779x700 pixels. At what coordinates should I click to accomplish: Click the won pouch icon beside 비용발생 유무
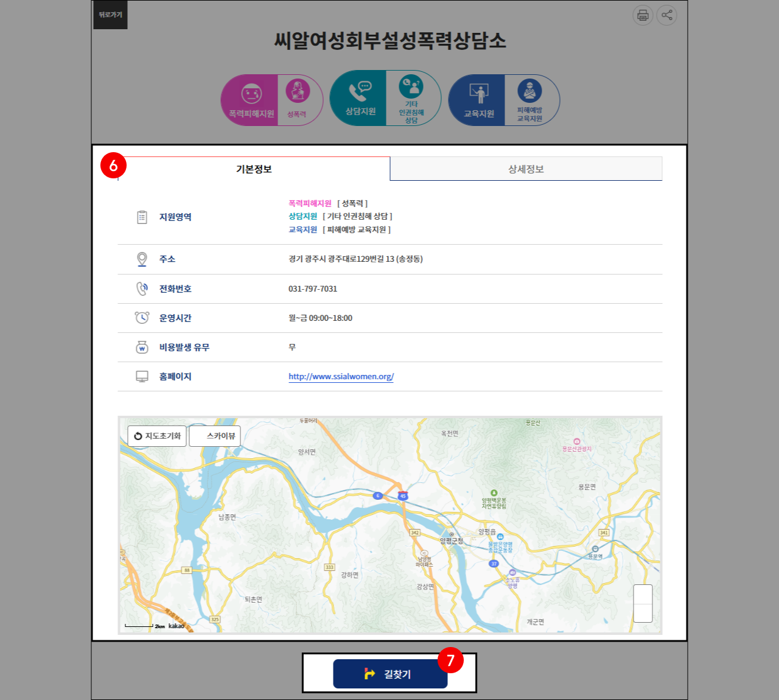point(142,347)
